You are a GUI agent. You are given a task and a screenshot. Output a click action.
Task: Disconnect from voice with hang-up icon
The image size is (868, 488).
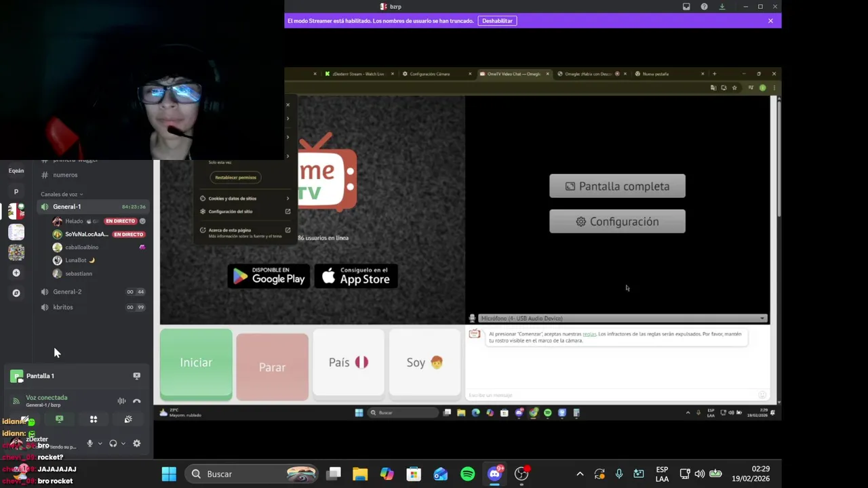point(136,401)
